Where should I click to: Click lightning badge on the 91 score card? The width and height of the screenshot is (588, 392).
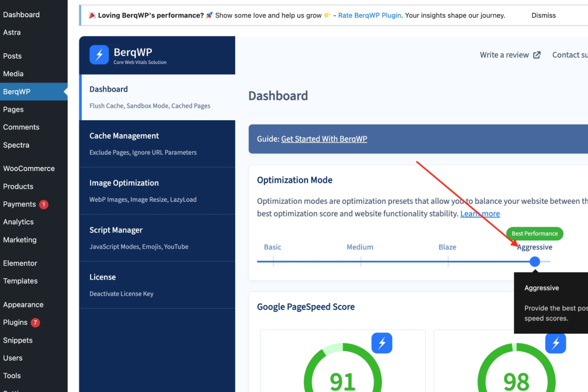pyautogui.click(x=382, y=343)
